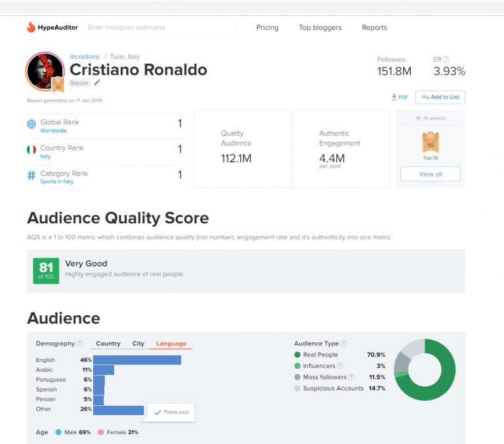Click the green 81 of 100 score badge

tap(46, 271)
